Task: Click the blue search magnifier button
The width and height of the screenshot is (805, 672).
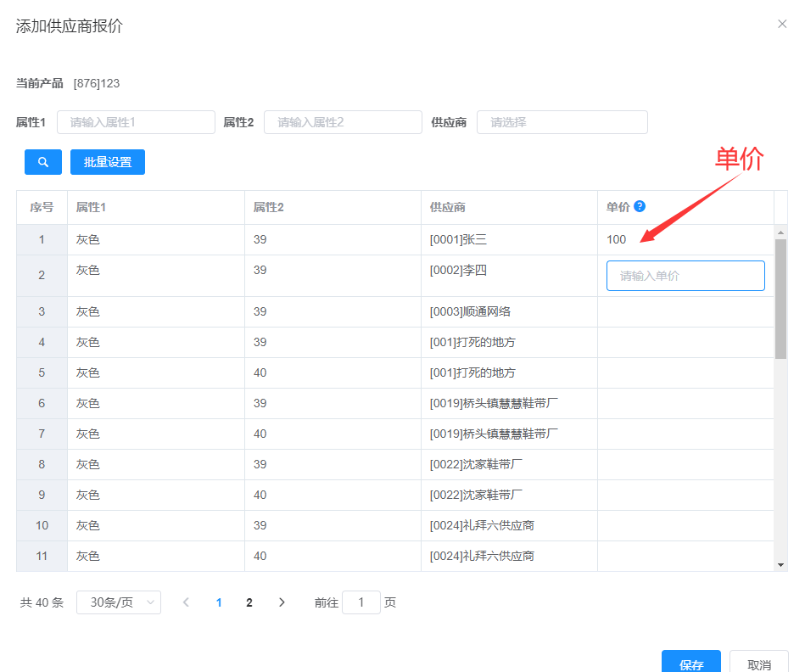Action: point(43,162)
